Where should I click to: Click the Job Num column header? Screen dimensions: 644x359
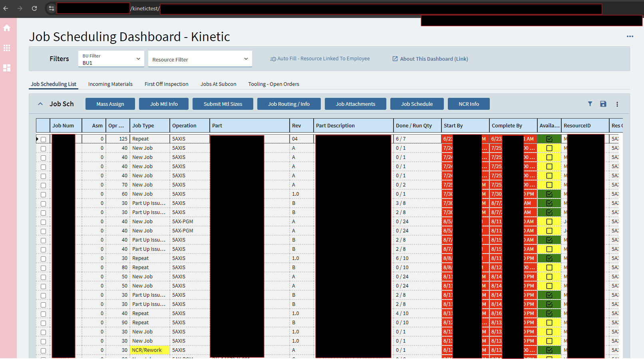tap(66, 125)
